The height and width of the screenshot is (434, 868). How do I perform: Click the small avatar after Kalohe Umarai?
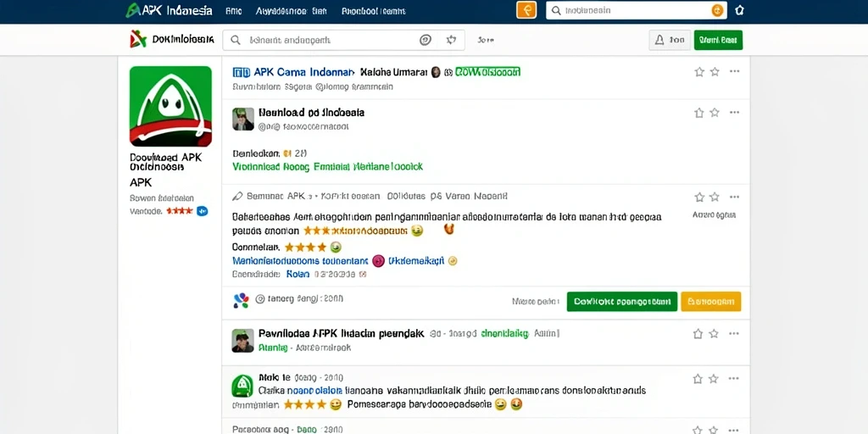[436, 72]
